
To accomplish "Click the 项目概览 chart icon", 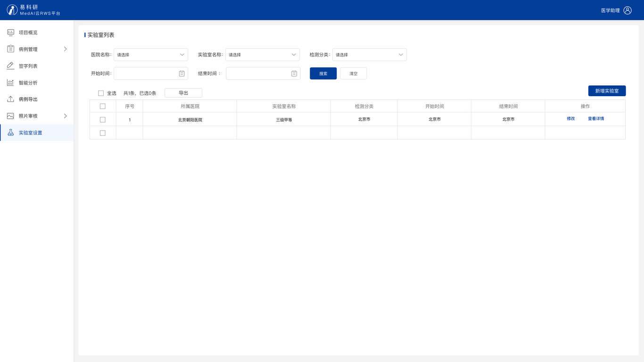I will (10, 33).
